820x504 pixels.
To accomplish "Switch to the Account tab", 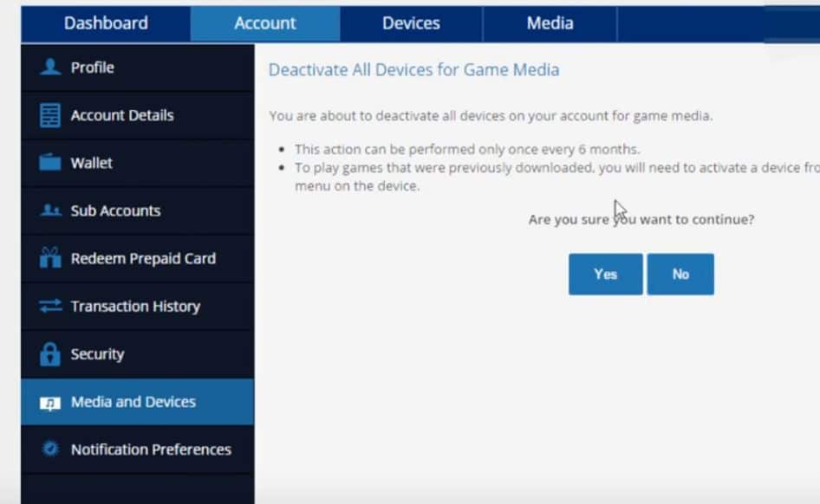I will point(265,23).
